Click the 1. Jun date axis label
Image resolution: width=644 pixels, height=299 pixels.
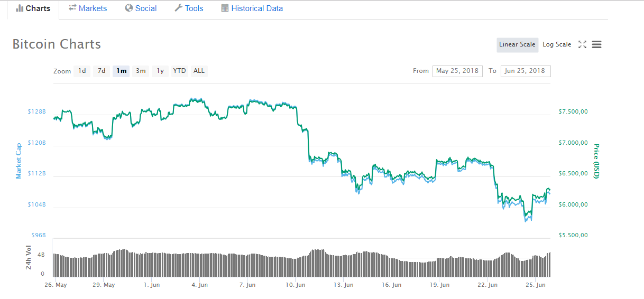click(x=152, y=285)
